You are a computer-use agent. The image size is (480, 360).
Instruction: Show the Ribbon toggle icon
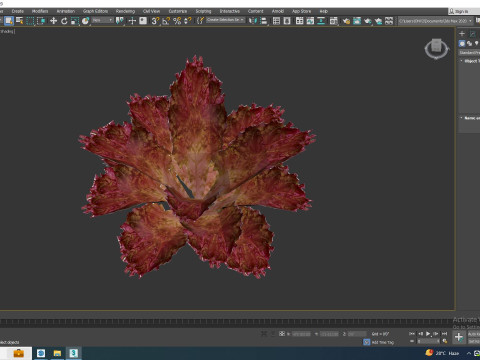coord(299,21)
